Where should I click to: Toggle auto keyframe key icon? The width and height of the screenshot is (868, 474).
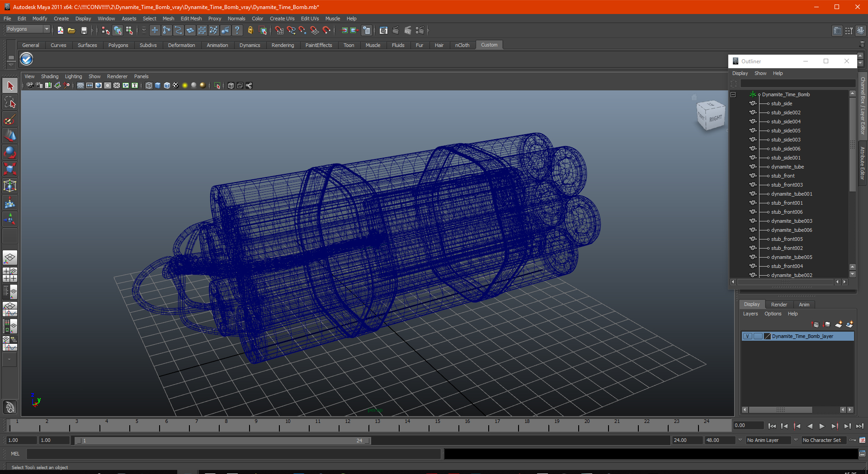click(x=853, y=440)
